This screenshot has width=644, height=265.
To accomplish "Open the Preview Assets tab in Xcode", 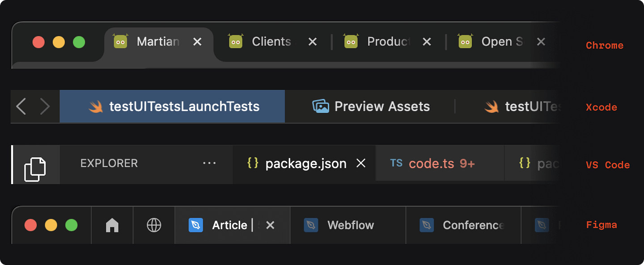I will point(370,106).
